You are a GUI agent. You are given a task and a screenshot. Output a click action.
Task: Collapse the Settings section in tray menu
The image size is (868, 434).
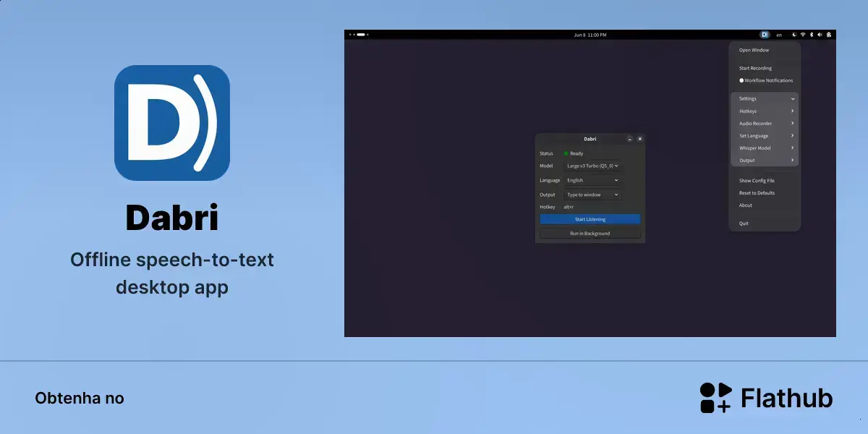click(765, 98)
